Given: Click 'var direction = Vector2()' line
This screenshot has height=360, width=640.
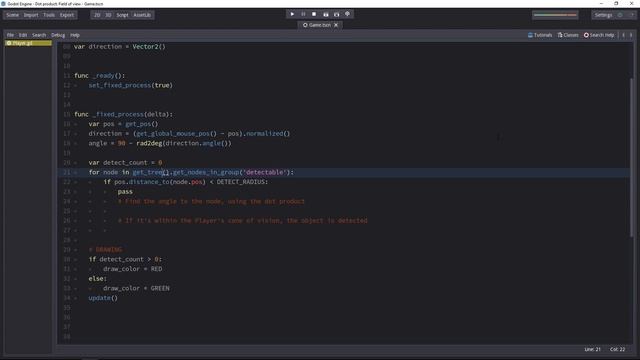Looking at the screenshot, I should point(120,47).
